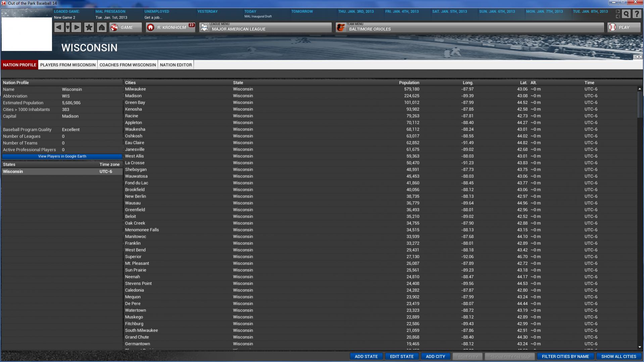The width and height of the screenshot is (644, 362).
Task: Select the Oshkosh city row
Action: coord(381,136)
